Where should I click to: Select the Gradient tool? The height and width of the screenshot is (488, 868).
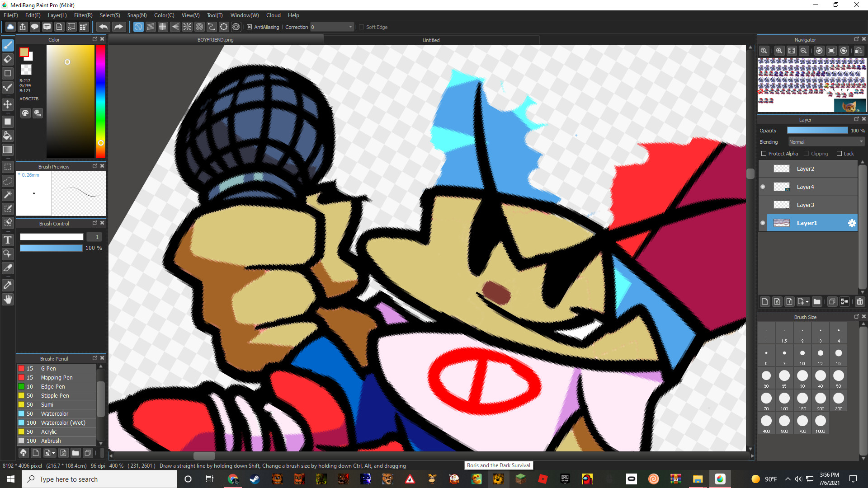coord(8,150)
